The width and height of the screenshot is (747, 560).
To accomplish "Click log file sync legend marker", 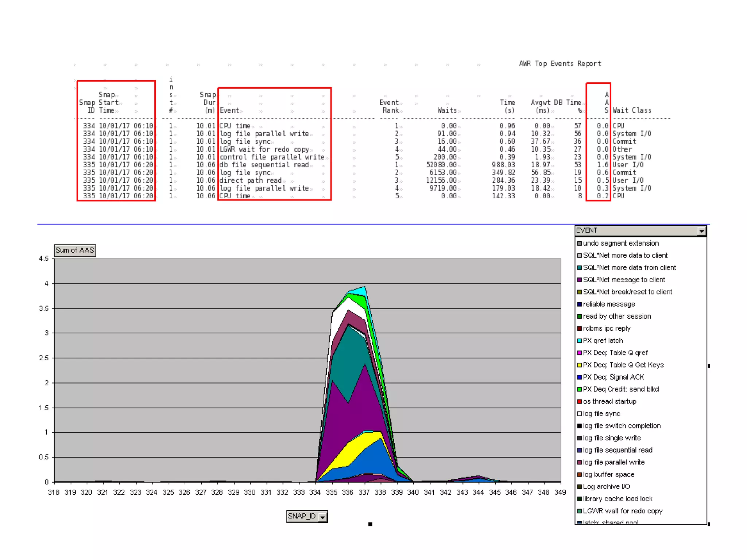I will tap(579, 413).
